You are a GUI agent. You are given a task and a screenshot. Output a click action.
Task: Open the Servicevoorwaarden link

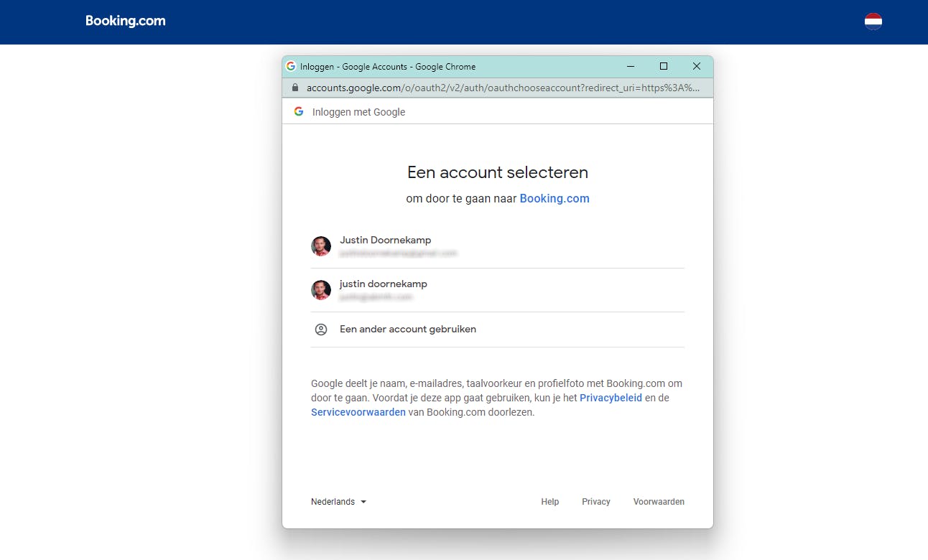(x=358, y=412)
